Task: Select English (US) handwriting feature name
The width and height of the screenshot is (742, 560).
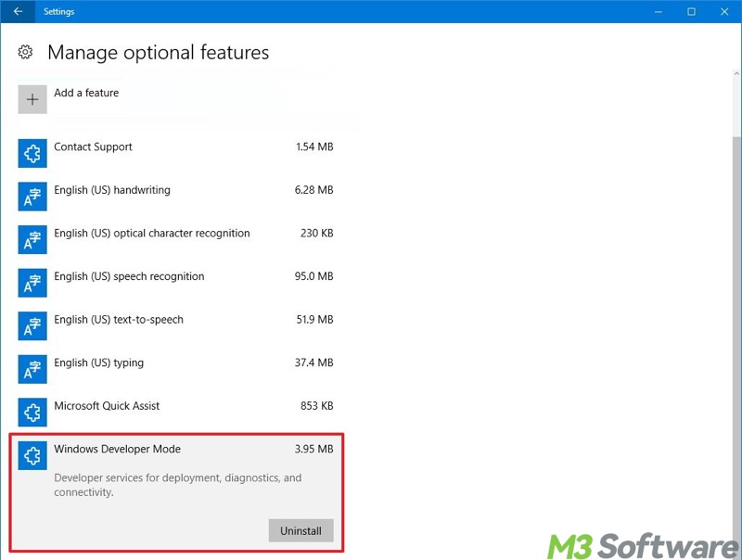Action: tap(112, 190)
